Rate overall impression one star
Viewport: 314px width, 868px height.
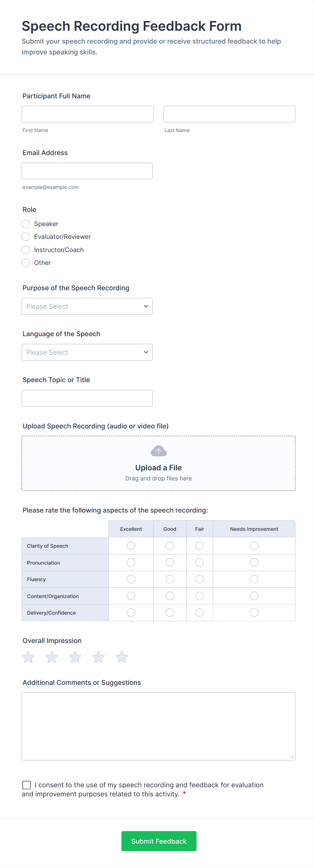click(28, 657)
